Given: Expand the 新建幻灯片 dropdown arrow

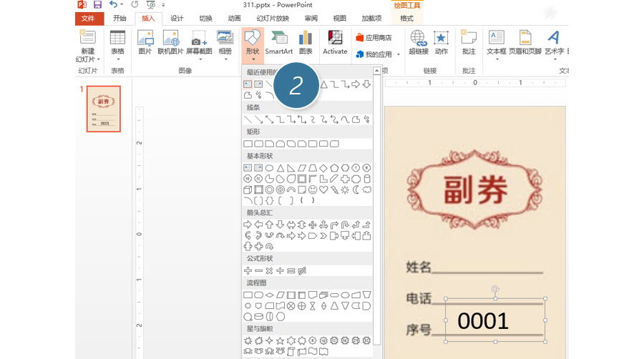Looking at the screenshot, I should [x=99, y=59].
